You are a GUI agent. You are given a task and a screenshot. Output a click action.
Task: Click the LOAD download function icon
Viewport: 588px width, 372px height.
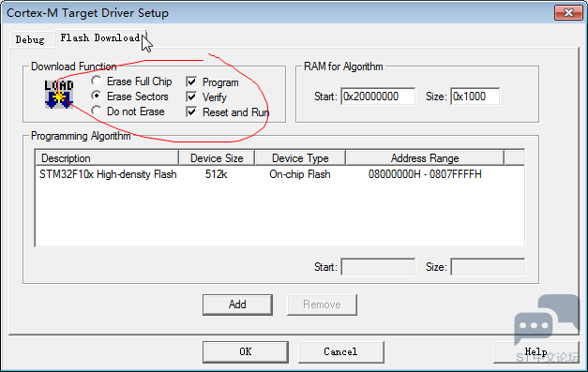pyautogui.click(x=59, y=95)
